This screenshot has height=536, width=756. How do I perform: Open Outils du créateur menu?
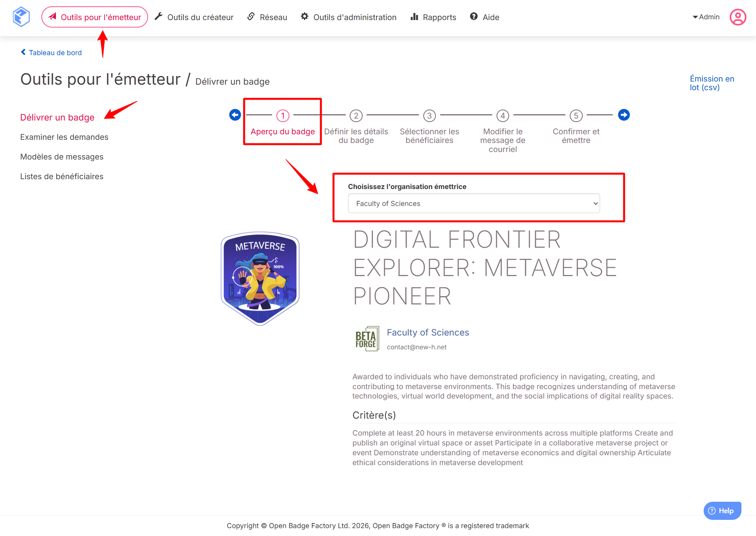pyautogui.click(x=194, y=17)
